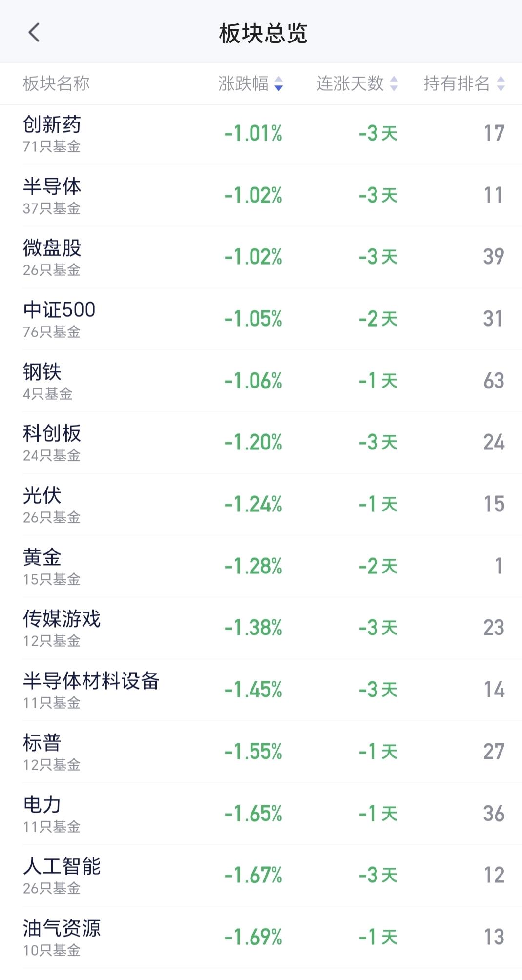Tap the 持有排名 column header
Viewport: 522px width, 980px height.
pos(456,84)
